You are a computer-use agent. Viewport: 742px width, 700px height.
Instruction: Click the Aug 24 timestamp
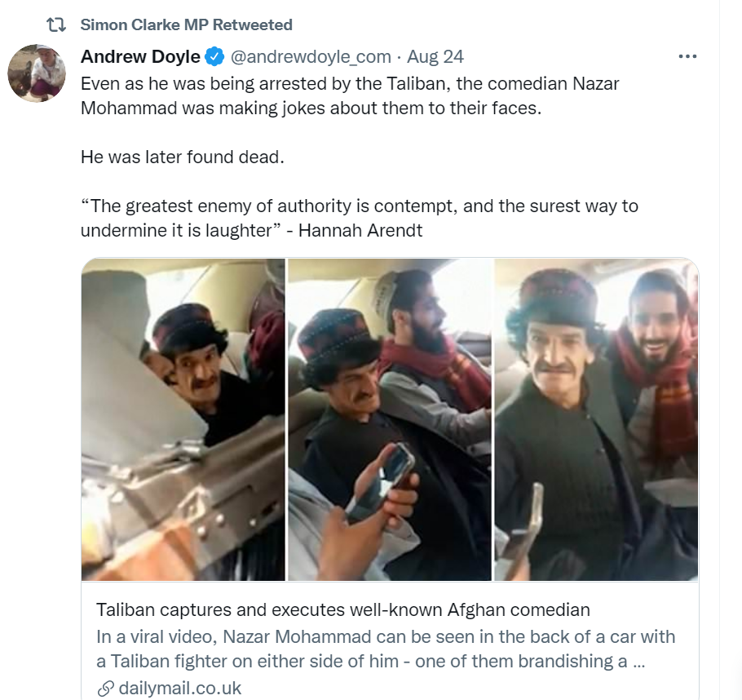(x=435, y=56)
